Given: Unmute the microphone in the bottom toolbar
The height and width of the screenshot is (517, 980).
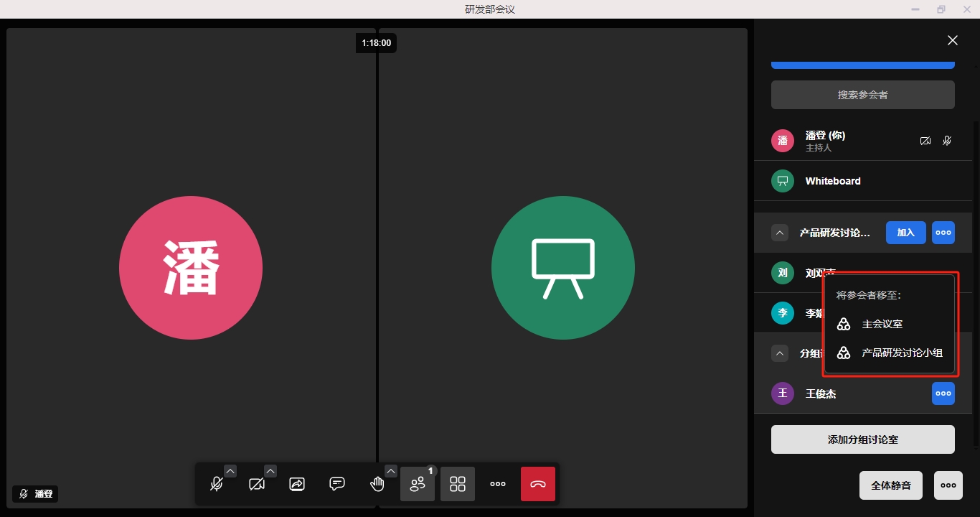Looking at the screenshot, I should pos(216,484).
